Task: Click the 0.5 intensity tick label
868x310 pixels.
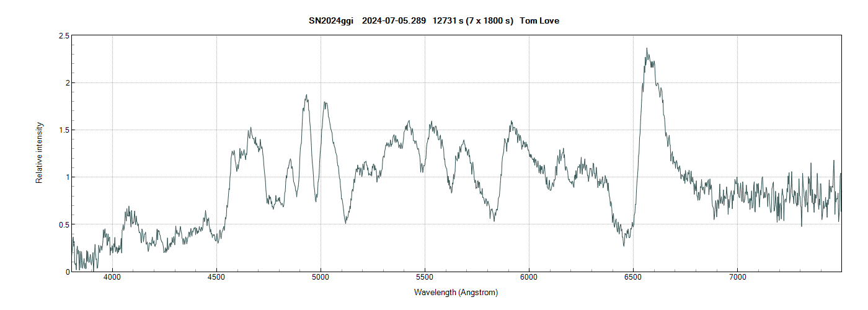Action: coord(64,224)
